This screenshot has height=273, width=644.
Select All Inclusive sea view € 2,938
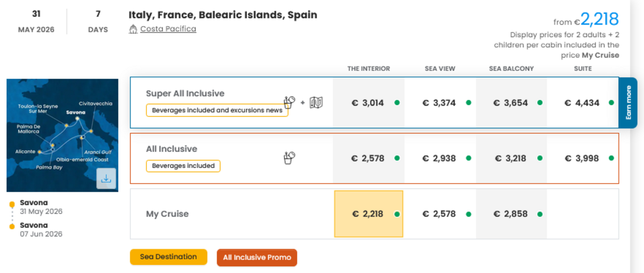440,158
